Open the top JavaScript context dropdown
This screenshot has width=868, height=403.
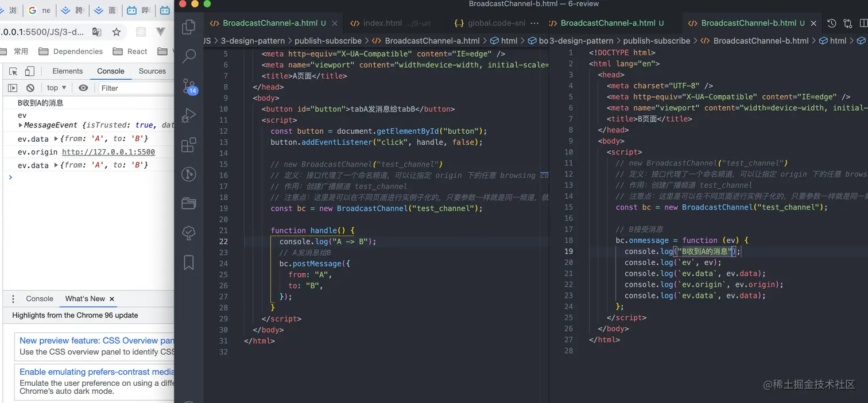56,88
